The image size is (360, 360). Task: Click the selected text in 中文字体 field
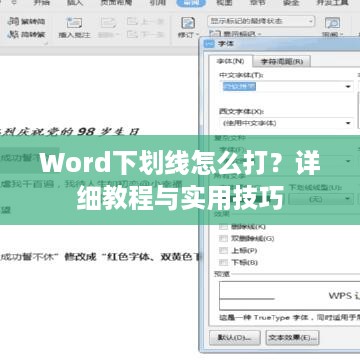point(239,87)
